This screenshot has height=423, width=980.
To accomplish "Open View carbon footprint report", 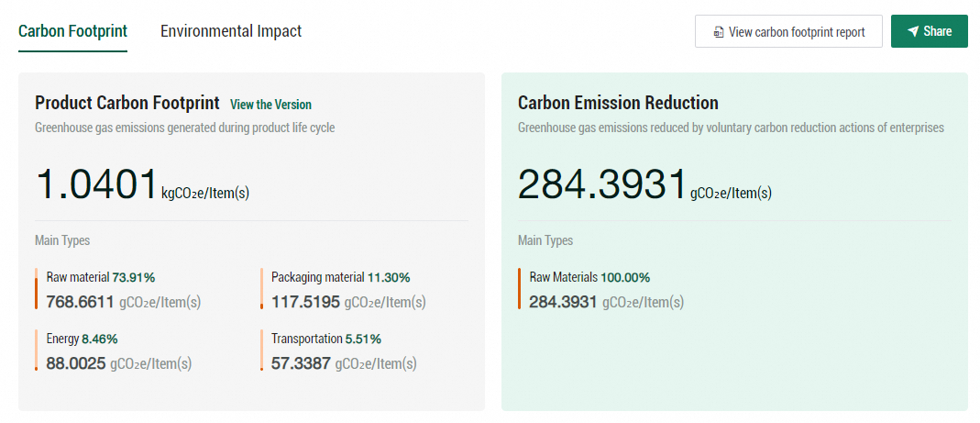I will (788, 31).
